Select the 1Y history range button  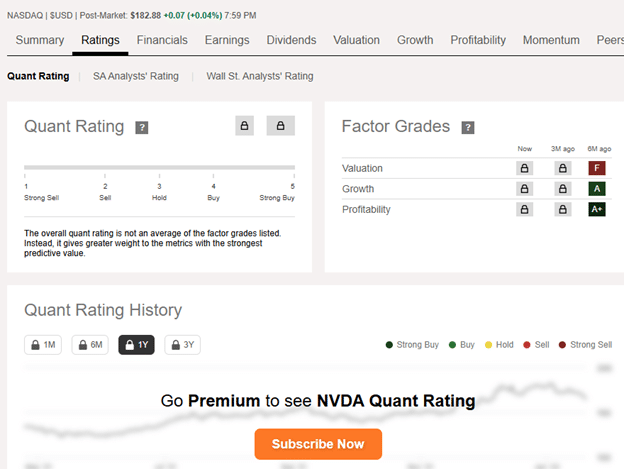(136, 345)
